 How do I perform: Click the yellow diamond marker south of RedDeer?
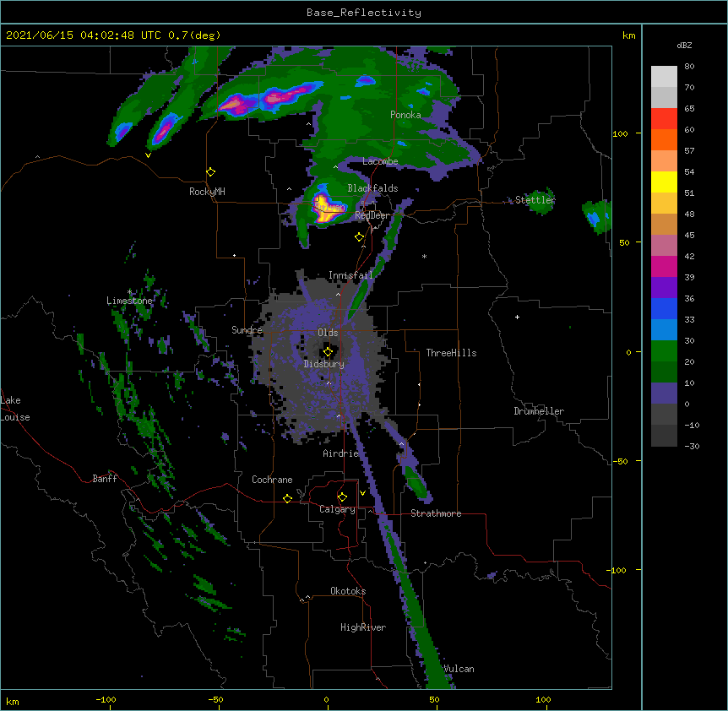tap(360, 237)
